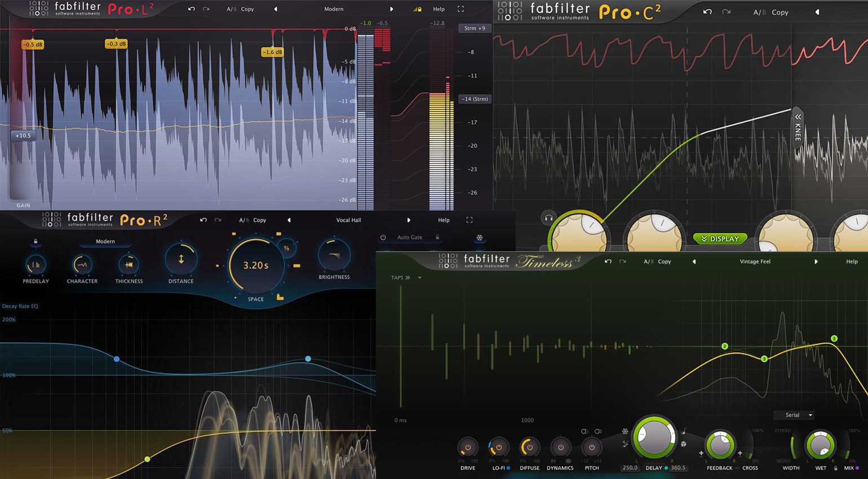The width and height of the screenshot is (868, 479).
Task: Click the Thickness icon in Pro-R2
Action: click(129, 264)
